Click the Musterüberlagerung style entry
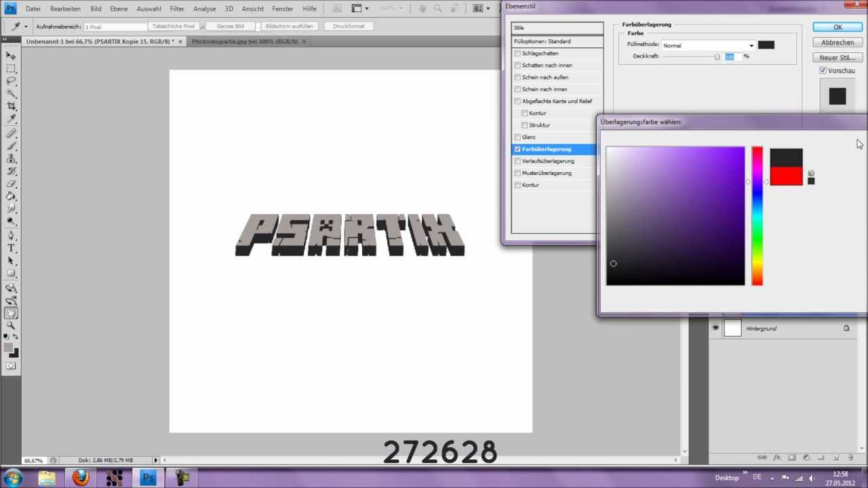The image size is (868, 488). [x=547, y=173]
